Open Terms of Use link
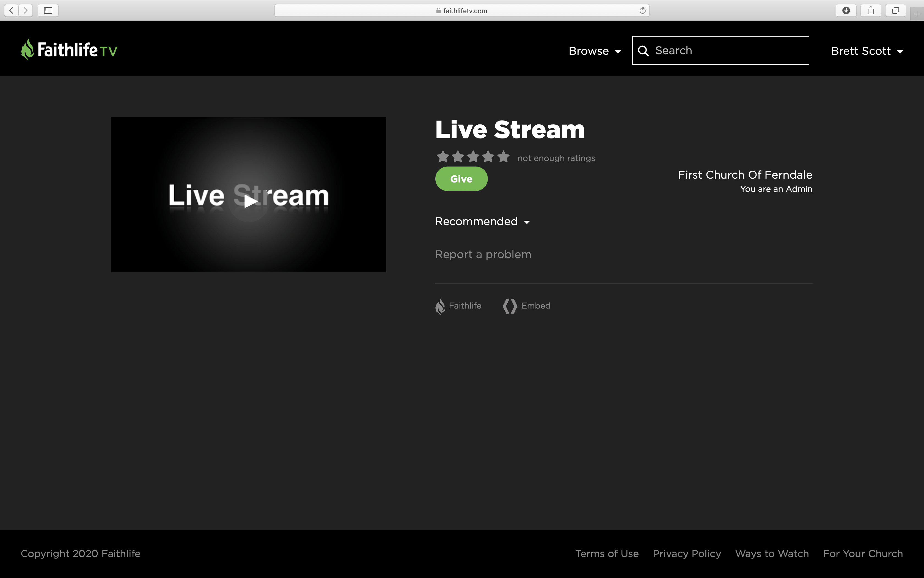The width and height of the screenshot is (924, 578). (x=607, y=554)
